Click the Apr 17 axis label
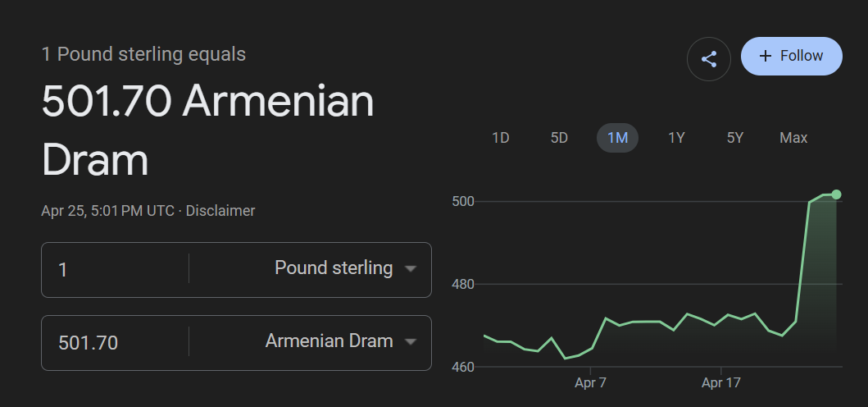Viewport: 868px width, 407px height. [x=721, y=382]
